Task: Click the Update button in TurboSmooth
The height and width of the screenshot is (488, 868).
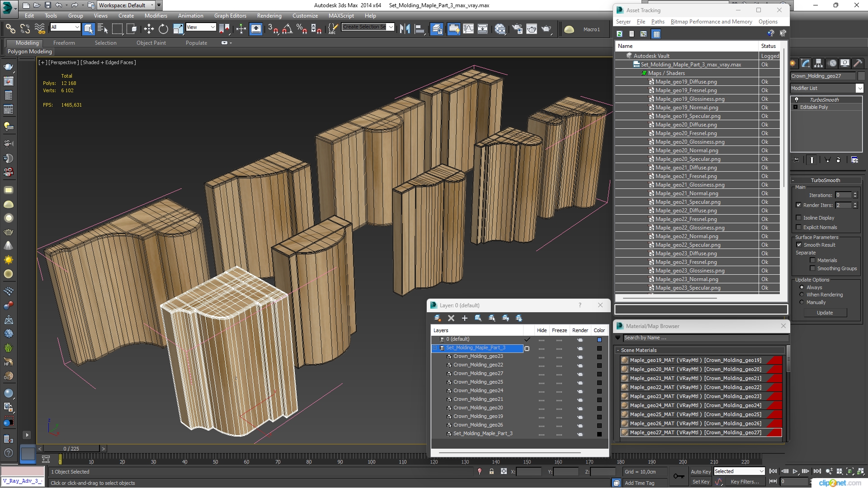Action: click(825, 313)
